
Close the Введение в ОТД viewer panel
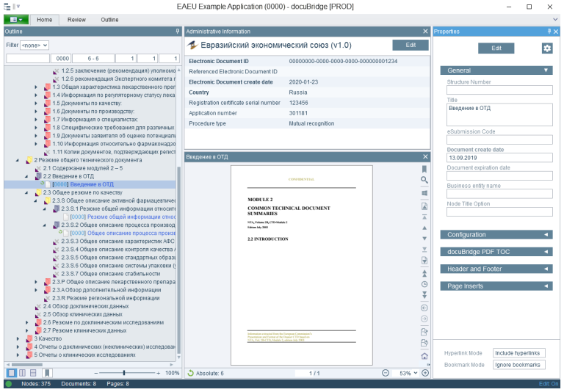[425, 156]
